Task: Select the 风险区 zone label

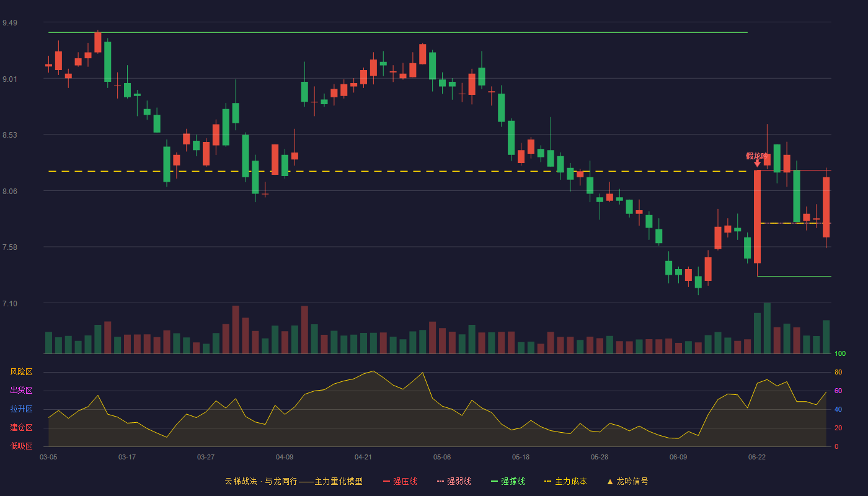Action: coord(21,372)
